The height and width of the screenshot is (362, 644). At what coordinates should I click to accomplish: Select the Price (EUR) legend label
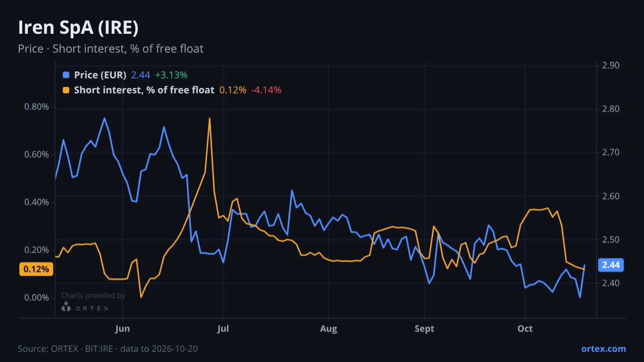point(100,75)
